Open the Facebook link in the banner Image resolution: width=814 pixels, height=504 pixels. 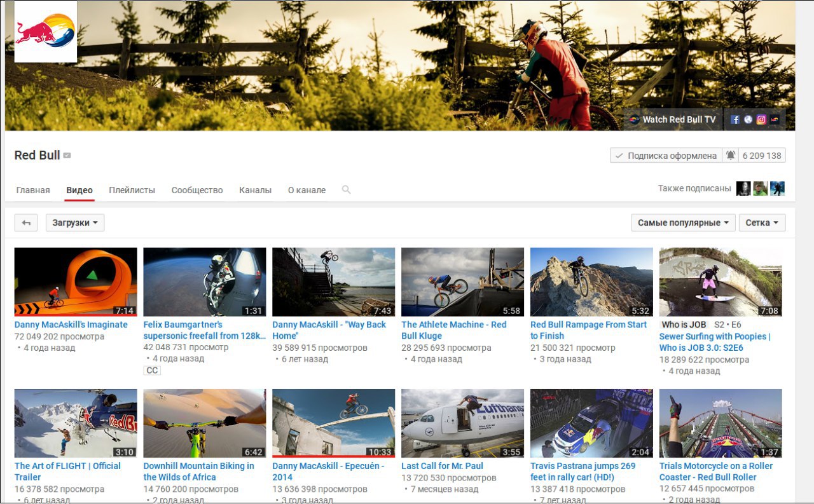[x=735, y=119]
